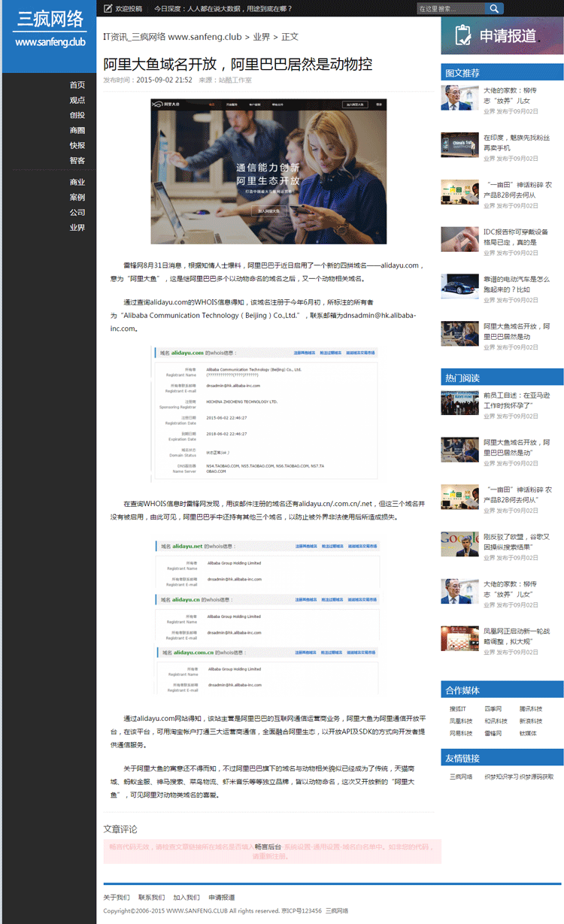Image resolution: width=564 pixels, height=924 pixels.
Task: Open the 公司 sidebar item
Action: pos(77,212)
